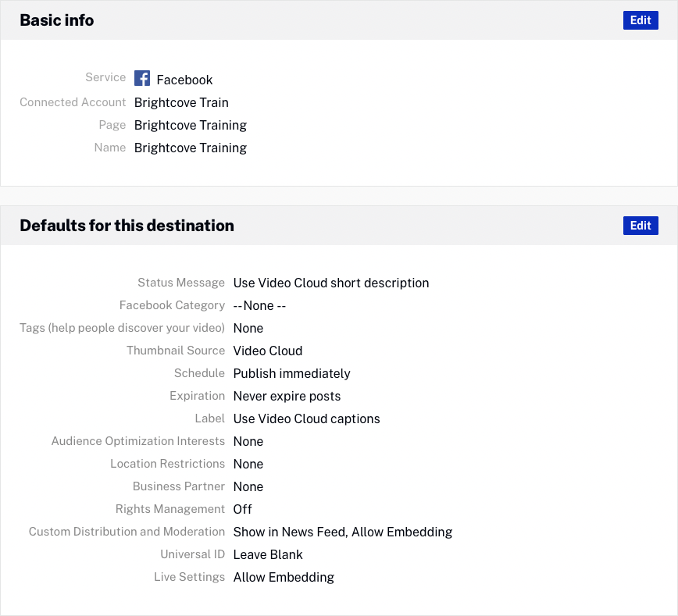Click the Facebook logo icon
Image resolution: width=678 pixels, height=616 pixels.
click(142, 78)
